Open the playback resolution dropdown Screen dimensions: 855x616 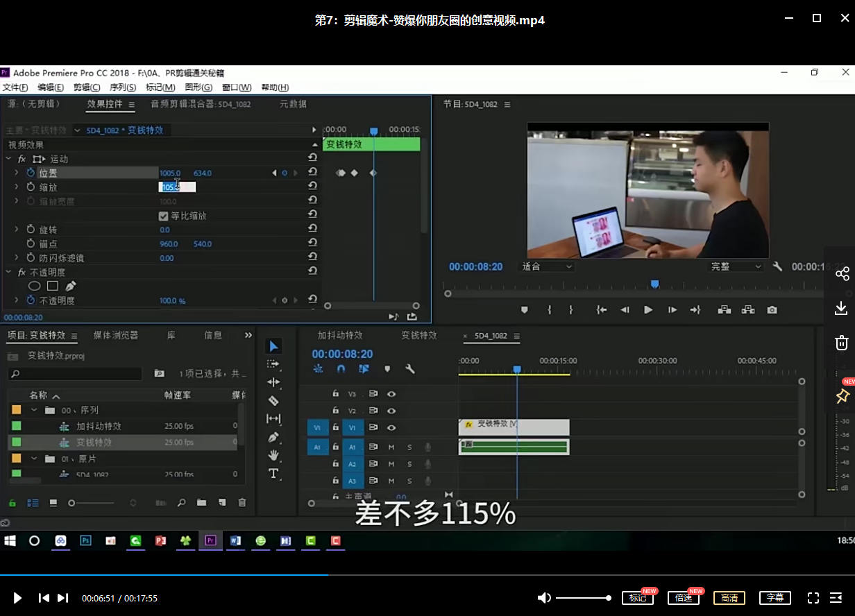coord(736,266)
